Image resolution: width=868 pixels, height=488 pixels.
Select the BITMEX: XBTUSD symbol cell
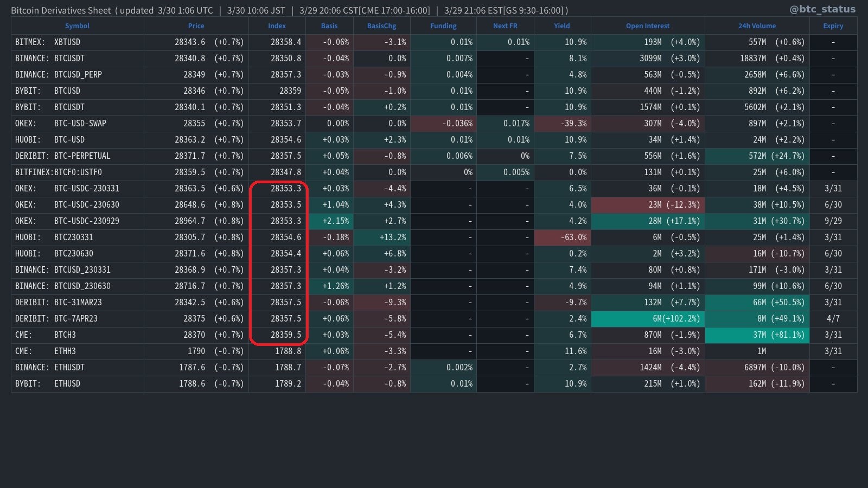point(78,42)
